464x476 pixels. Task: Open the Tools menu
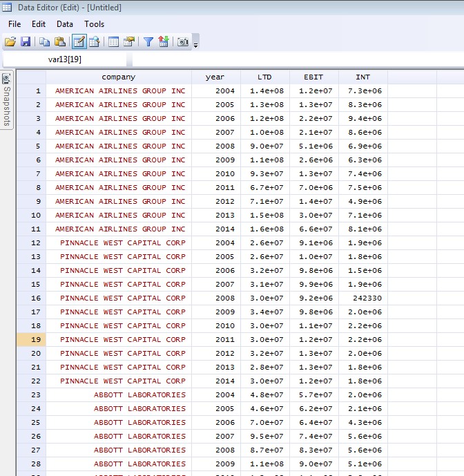pyautogui.click(x=94, y=24)
